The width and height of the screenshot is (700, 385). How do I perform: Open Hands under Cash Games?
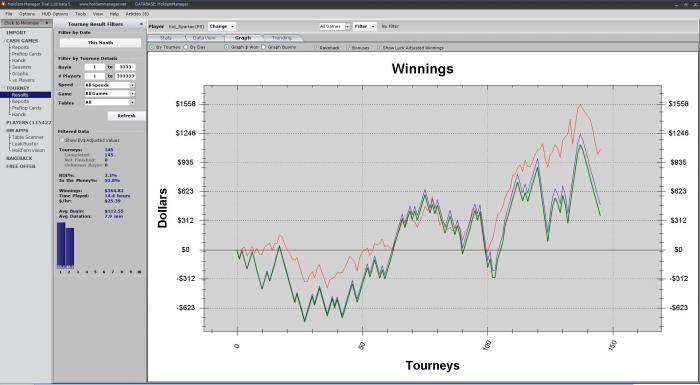click(19, 60)
